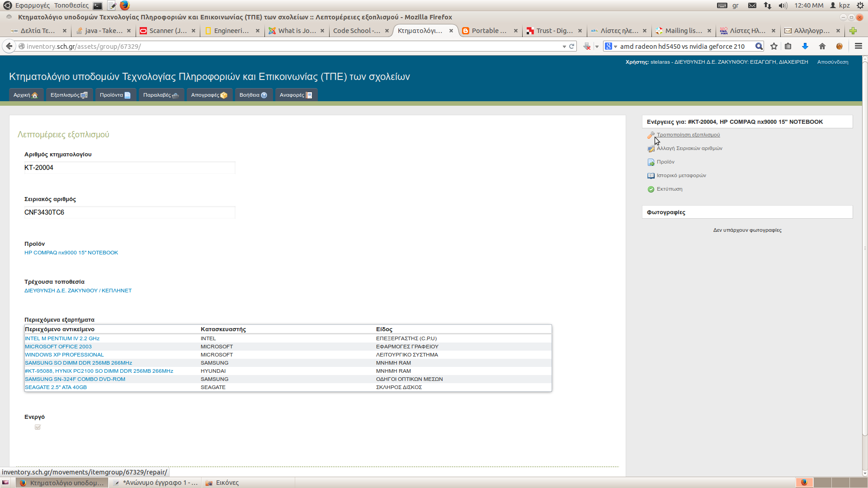The image size is (868, 488).
Task: Open the INTEL M PENTIUM IV 2.2 GHz link
Action: tap(62, 338)
